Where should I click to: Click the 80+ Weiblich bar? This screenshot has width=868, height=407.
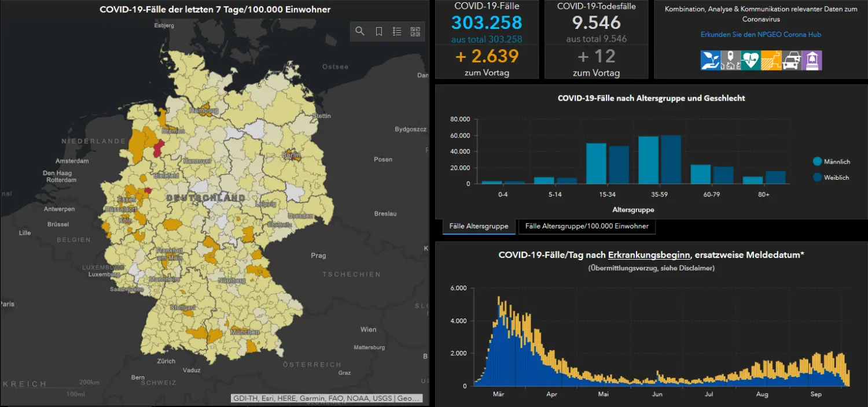point(775,177)
